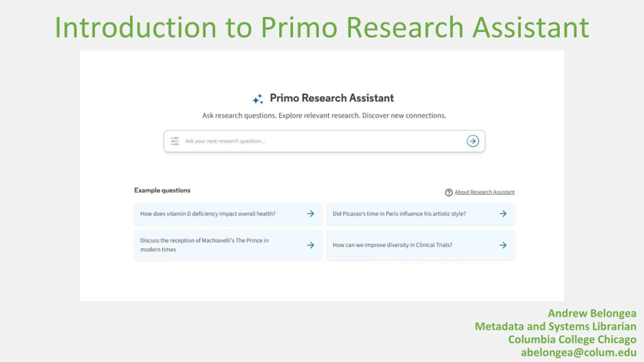The width and height of the screenshot is (644, 362).
Task: Open the About Research Assistant link
Action: tap(485, 192)
